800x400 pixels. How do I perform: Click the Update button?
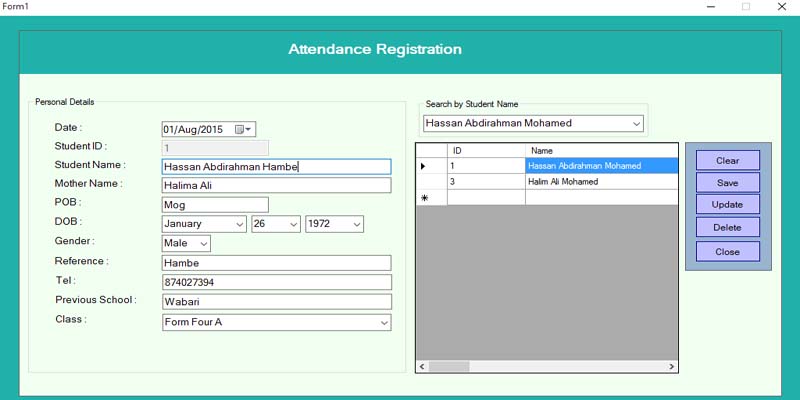tap(727, 205)
